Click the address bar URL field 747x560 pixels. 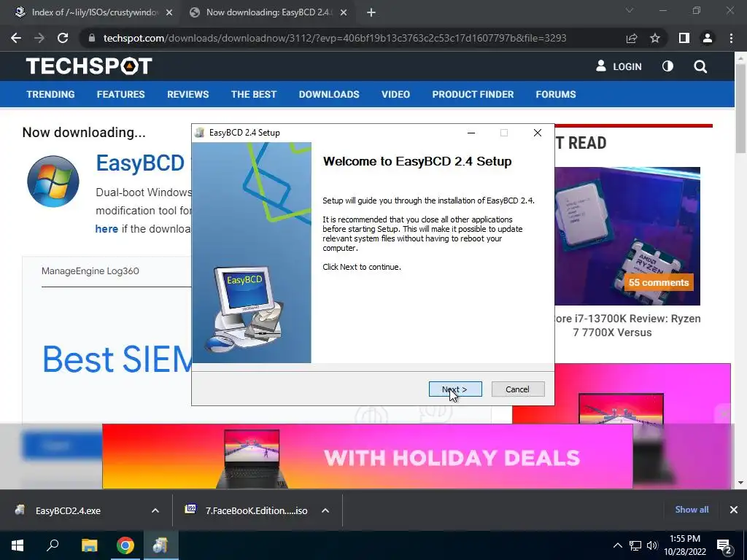[334, 38]
